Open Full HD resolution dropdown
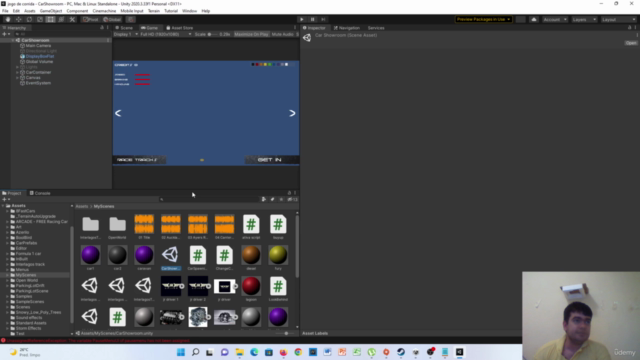The image size is (640, 360). point(166,34)
